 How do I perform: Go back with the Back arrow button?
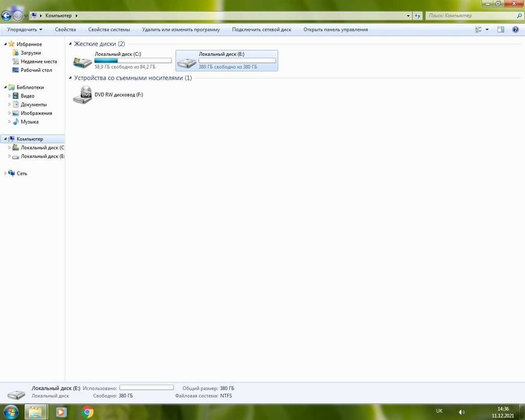pyautogui.click(x=6, y=16)
